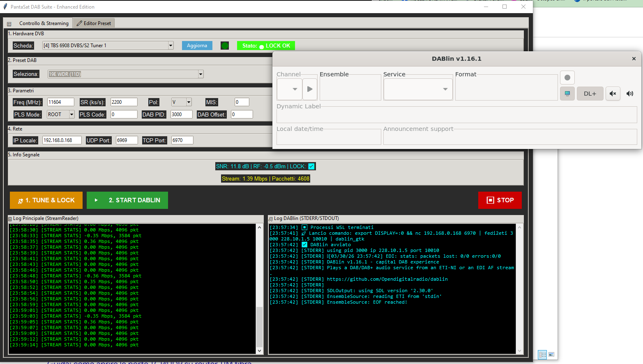
Task: Select details view icon in background window
Action: (x=542, y=355)
